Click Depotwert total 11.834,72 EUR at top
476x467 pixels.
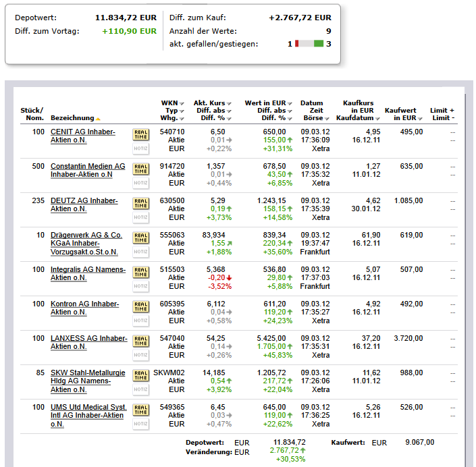[x=126, y=18]
